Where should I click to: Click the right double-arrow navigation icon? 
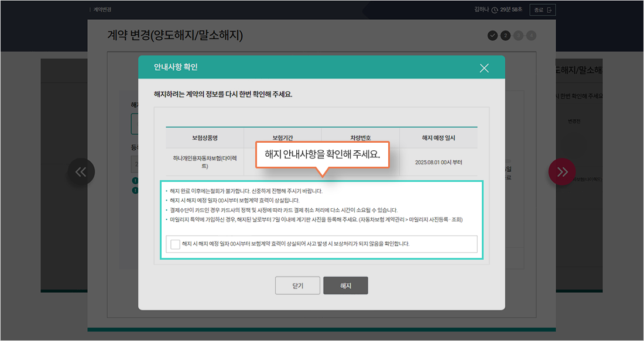pos(563,171)
